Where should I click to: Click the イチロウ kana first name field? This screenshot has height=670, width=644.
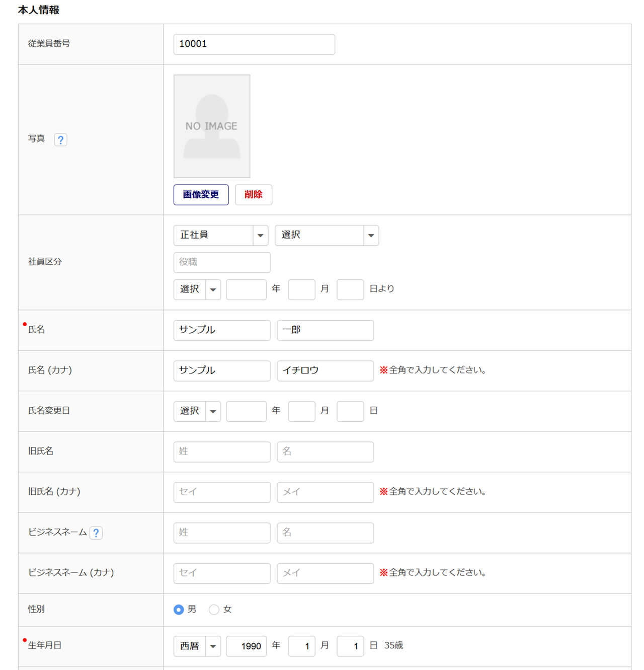(x=325, y=371)
